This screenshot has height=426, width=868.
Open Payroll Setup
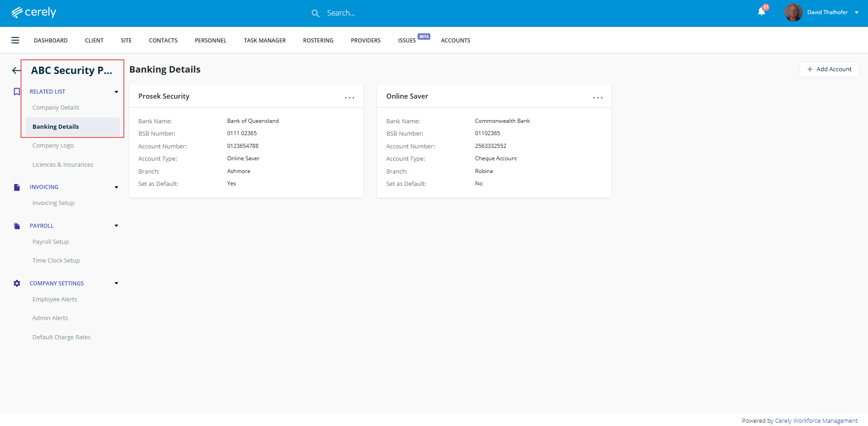point(51,242)
